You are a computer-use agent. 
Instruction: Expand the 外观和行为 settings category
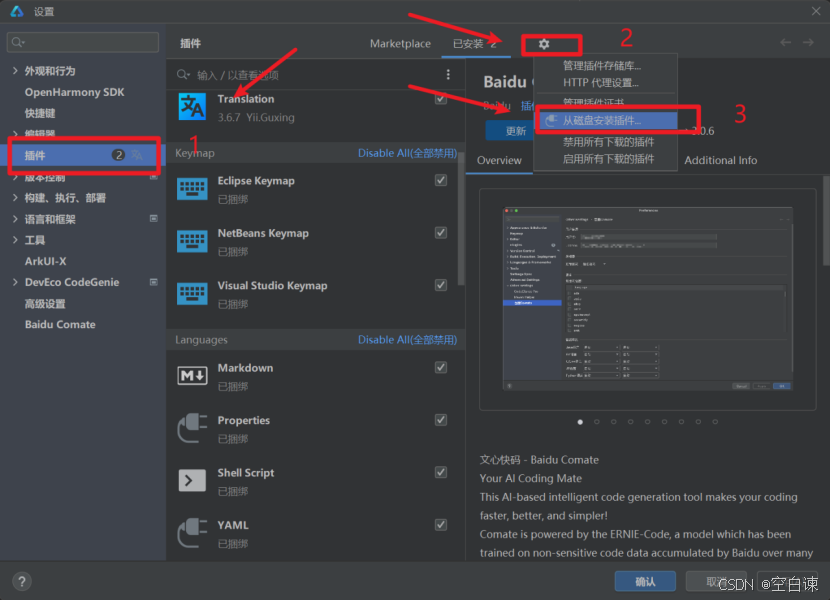pyautogui.click(x=15, y=70)
